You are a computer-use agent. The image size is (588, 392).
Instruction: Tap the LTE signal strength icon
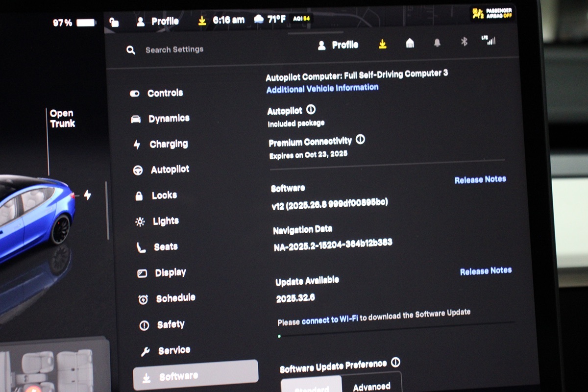click(489, 41)
